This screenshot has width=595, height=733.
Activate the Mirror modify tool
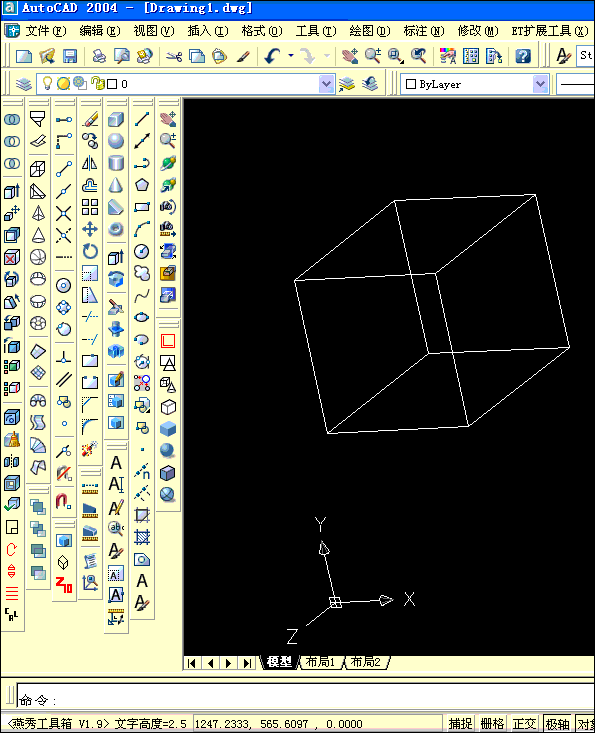click(x=90, y=163)
